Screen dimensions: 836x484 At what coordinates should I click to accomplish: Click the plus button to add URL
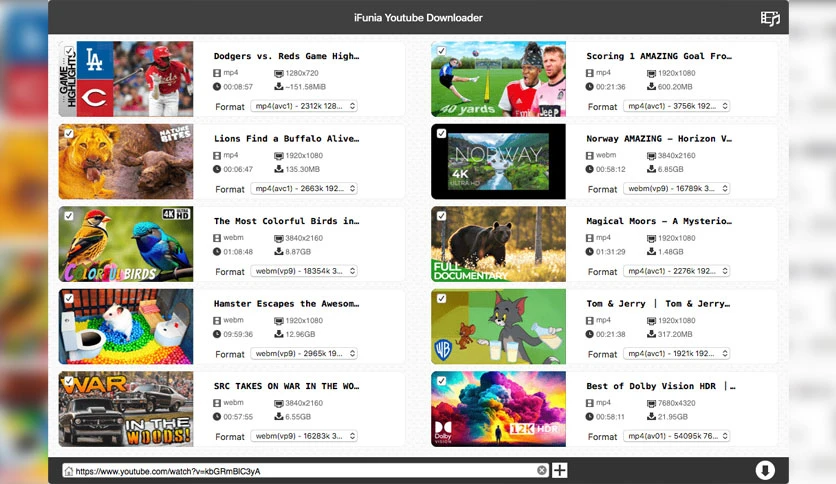pyautogui.click(x=559, y=470)
